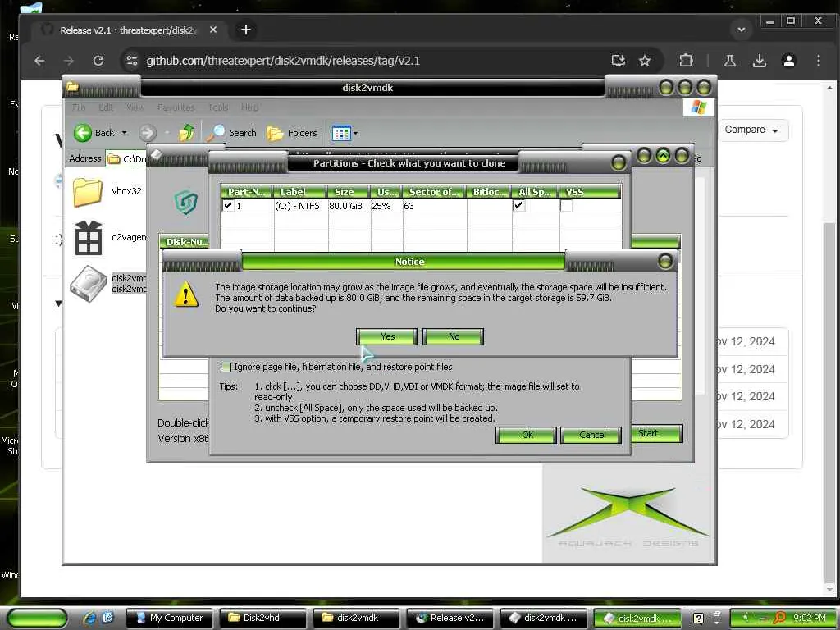
Task: Open the File menu in Explorer
Action: pyautogui.click(x=79, y=107)
